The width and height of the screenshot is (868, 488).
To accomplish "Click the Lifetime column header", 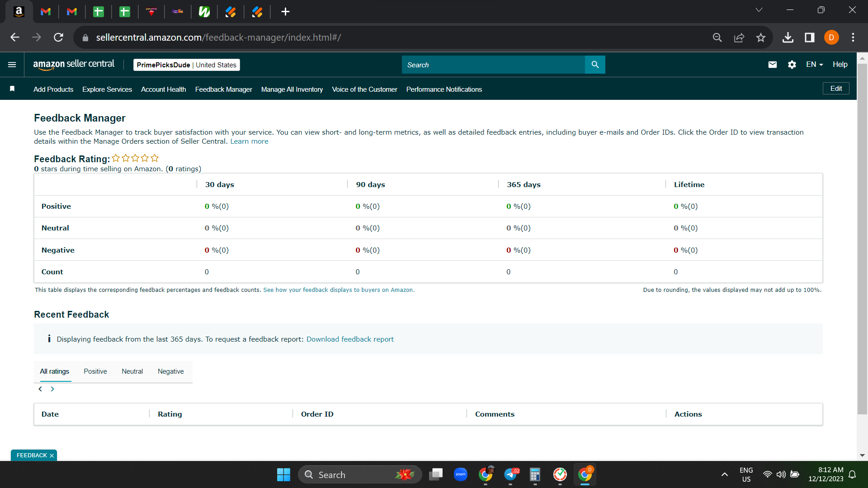I will pyautogui.click(x=689, y=185).
